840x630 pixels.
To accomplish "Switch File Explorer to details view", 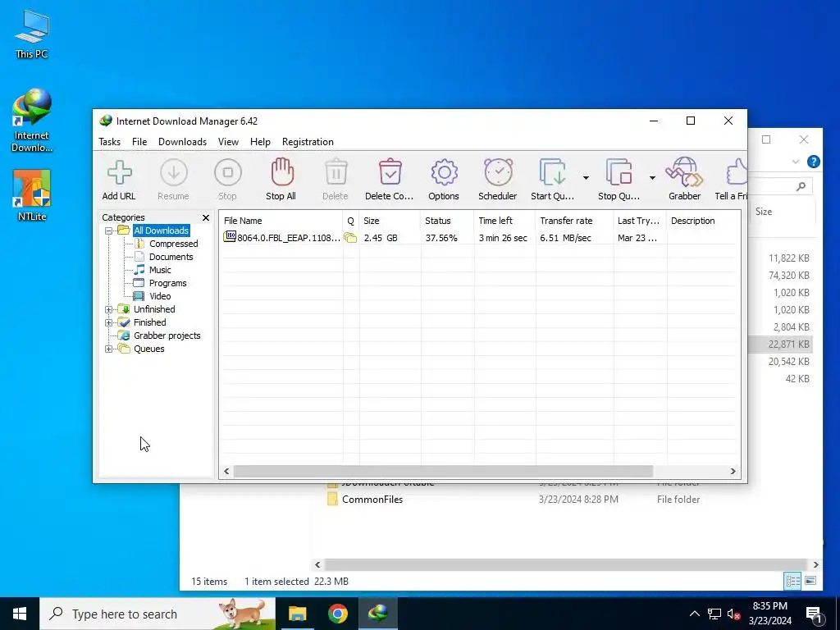I will tap(792, 581).
